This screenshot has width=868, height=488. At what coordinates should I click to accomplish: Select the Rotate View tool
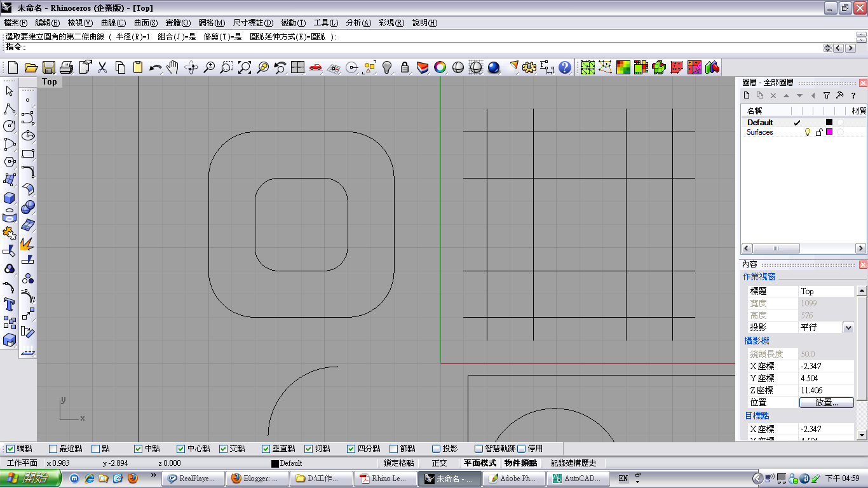pos(191,67)
